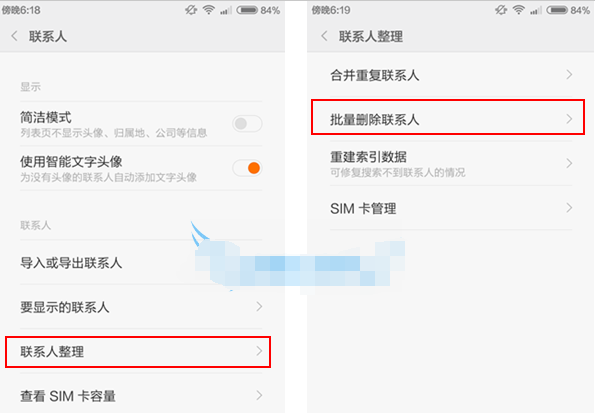Open 合并重复联系人 option

(x=451, y=75)
